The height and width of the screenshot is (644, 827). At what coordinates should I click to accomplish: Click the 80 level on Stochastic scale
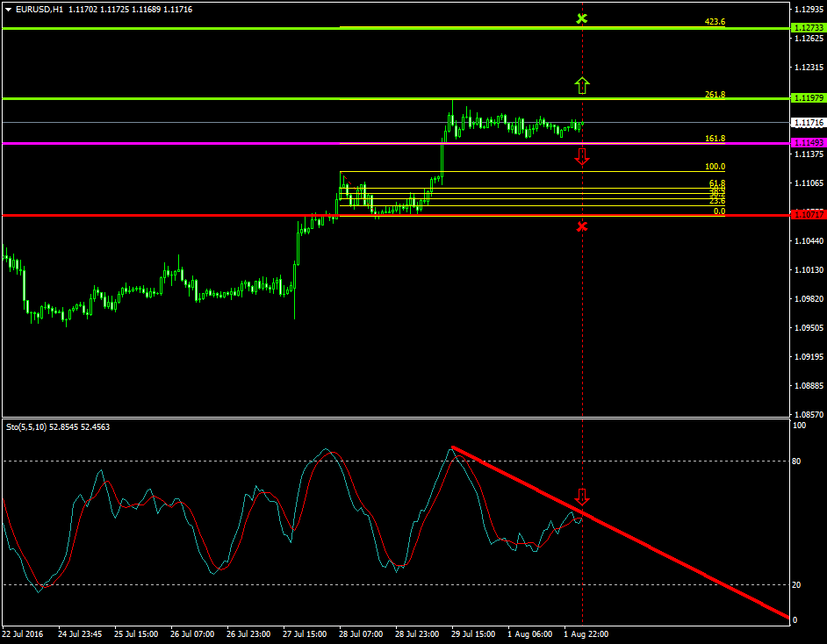(797, 461)
